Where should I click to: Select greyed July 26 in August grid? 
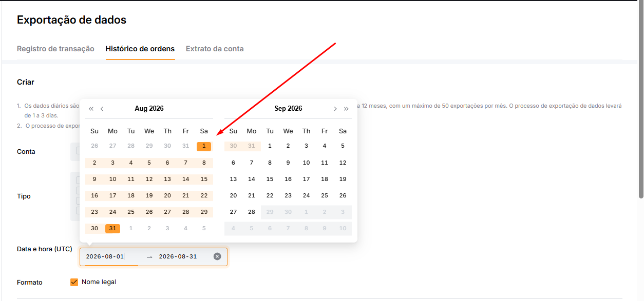coord(94,146)
